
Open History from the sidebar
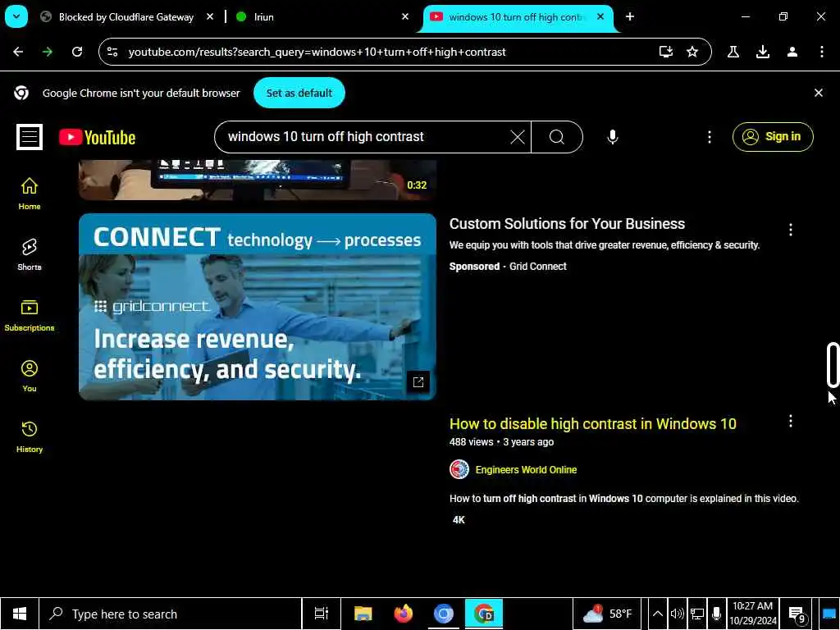click(x=30, y=436)
